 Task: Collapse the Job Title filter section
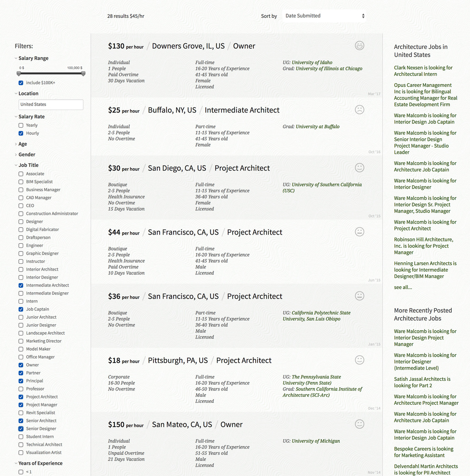[x=28, y=165]
